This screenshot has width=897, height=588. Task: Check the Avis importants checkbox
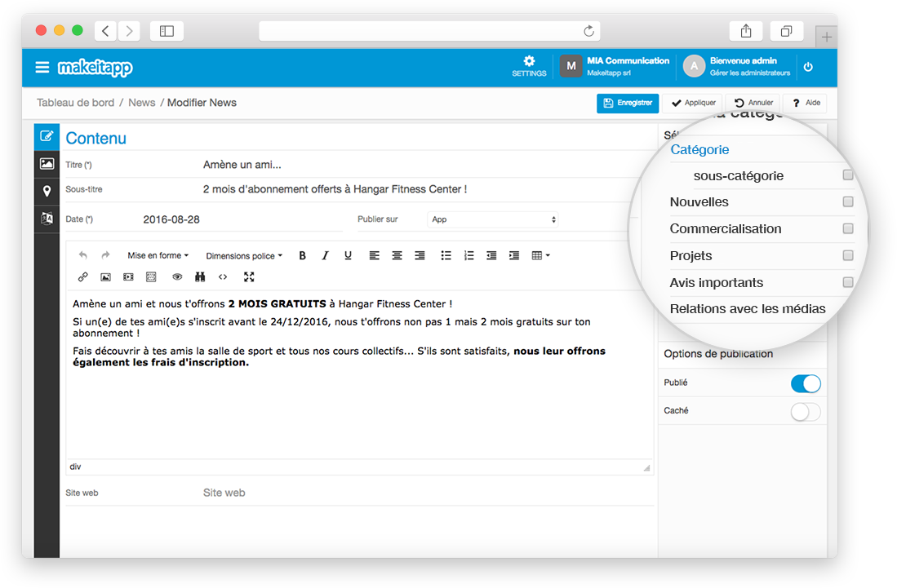tap(848, 282)
